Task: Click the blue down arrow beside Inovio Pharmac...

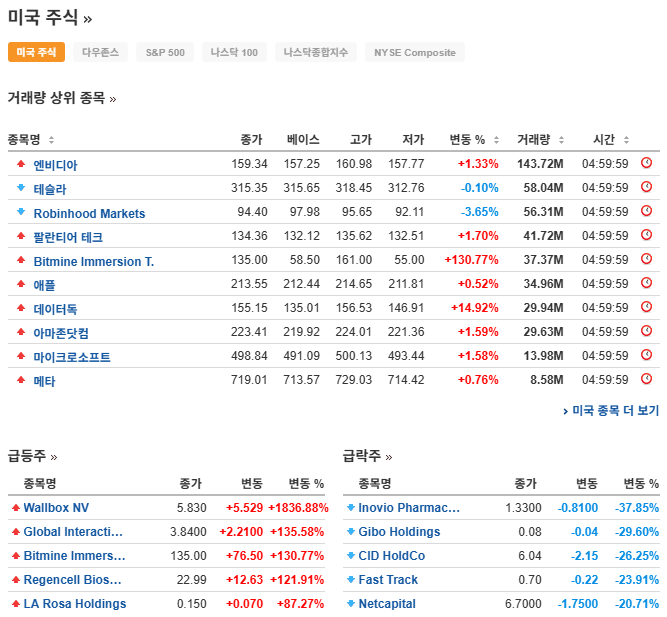Action: (x=351, y=507)
